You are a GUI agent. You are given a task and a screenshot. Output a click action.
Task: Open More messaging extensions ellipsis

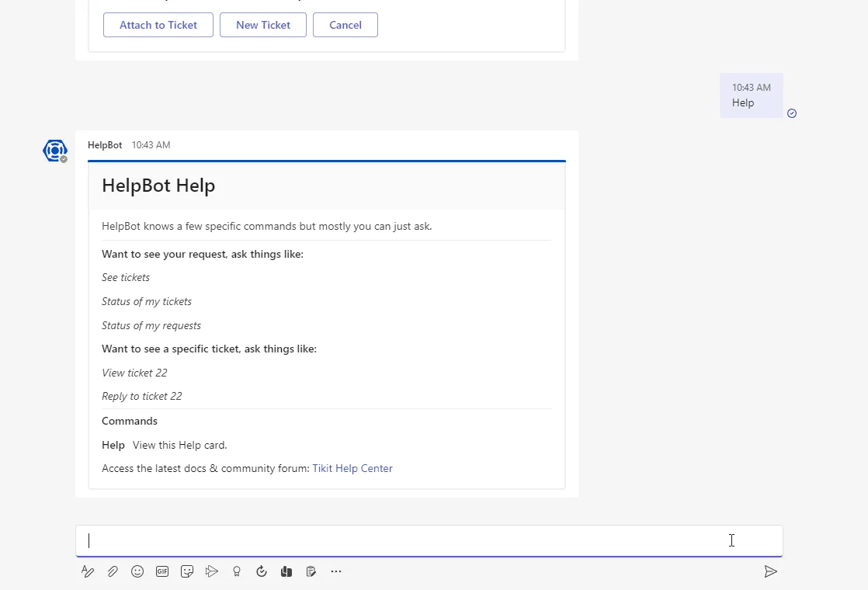click(336, 571)
